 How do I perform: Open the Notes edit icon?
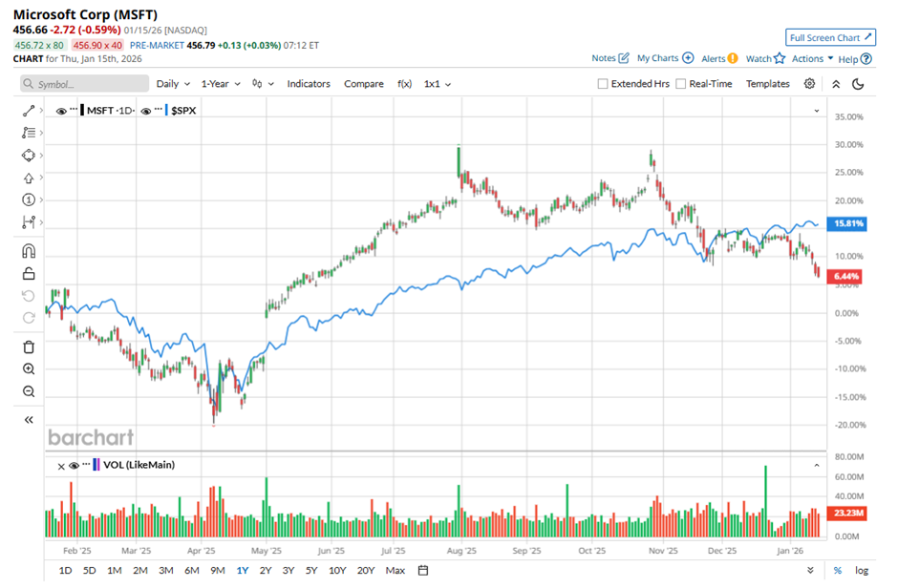tap(624, 58)
